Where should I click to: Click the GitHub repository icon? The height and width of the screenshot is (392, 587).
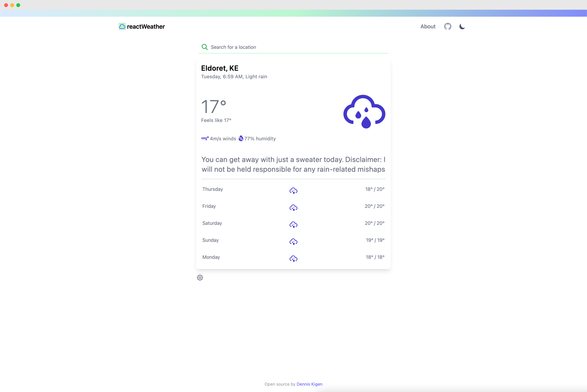(x=448, y=26)
